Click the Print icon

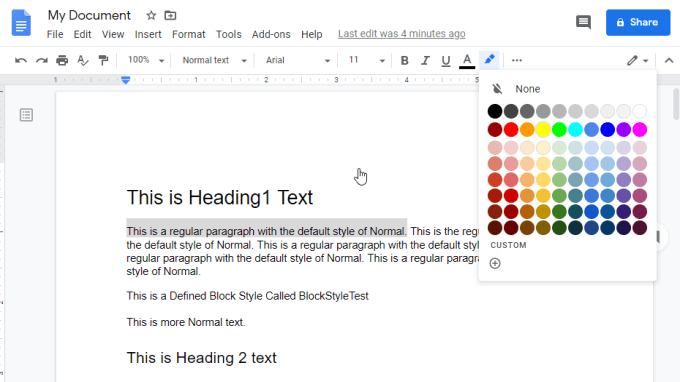tap(62, 60)
